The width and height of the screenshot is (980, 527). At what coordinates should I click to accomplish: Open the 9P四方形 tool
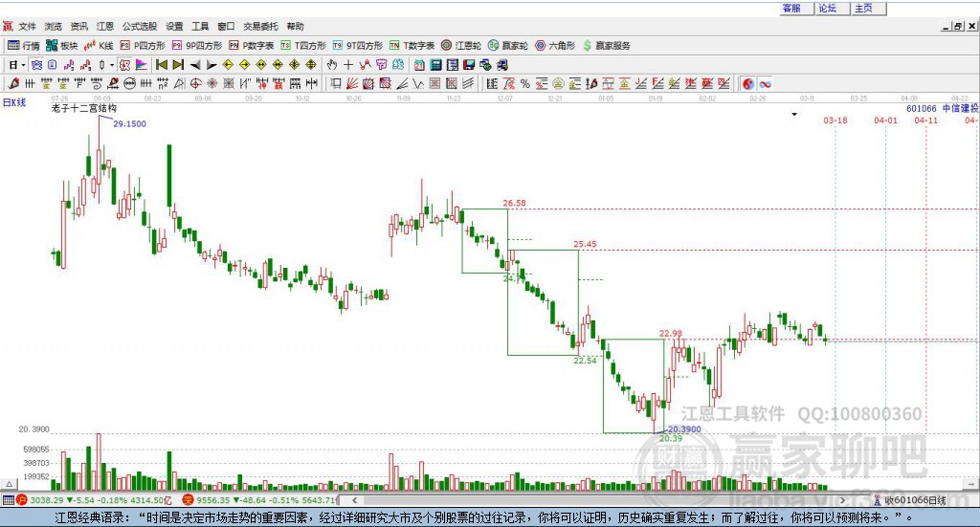click(197, 46)
